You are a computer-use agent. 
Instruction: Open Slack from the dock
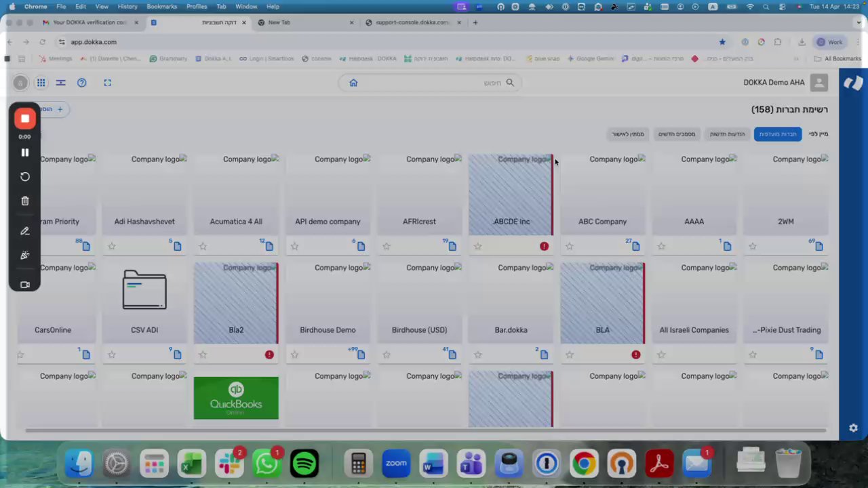click(230, 464)
